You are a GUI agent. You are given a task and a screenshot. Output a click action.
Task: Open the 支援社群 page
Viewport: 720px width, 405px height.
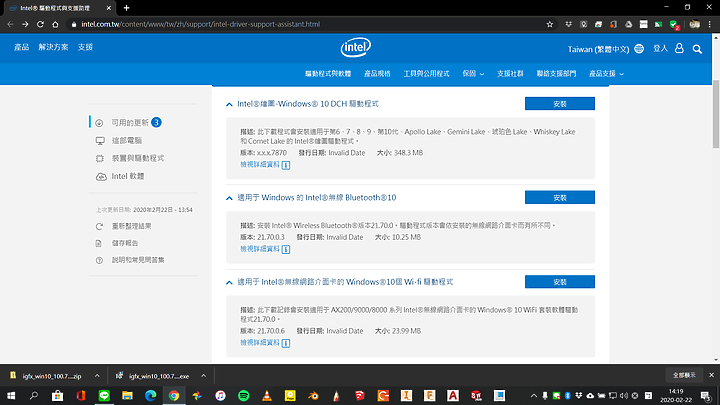point(510,73)
